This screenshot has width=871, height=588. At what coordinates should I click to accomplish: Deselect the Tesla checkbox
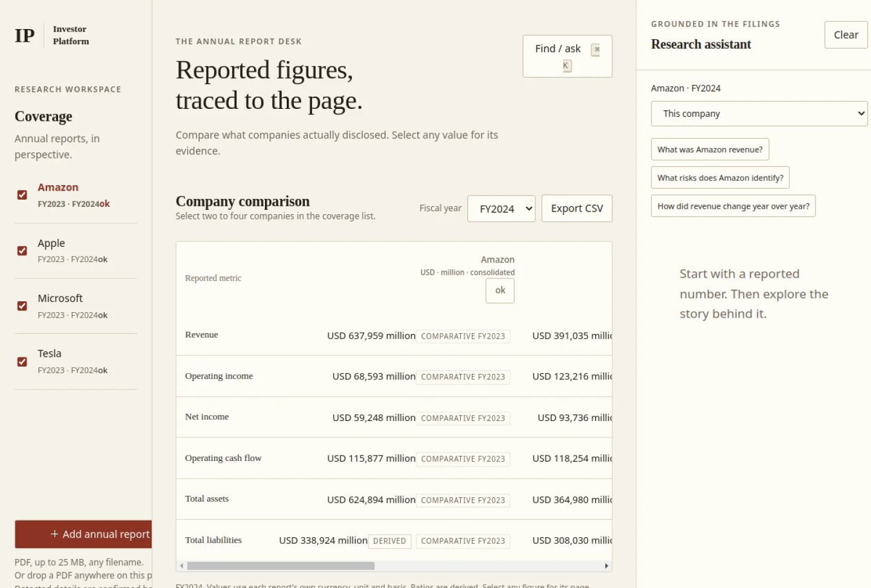pyautogui.click(x=22, y=362)
